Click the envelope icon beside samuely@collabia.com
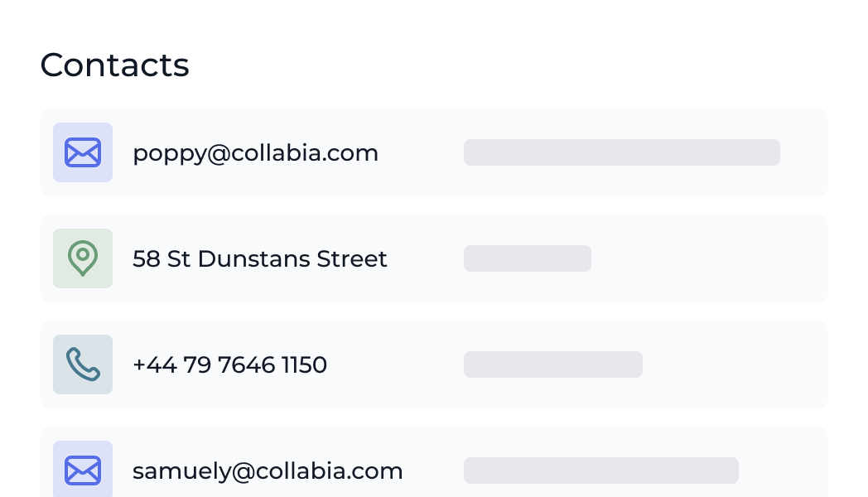 [x=83, y=470]
